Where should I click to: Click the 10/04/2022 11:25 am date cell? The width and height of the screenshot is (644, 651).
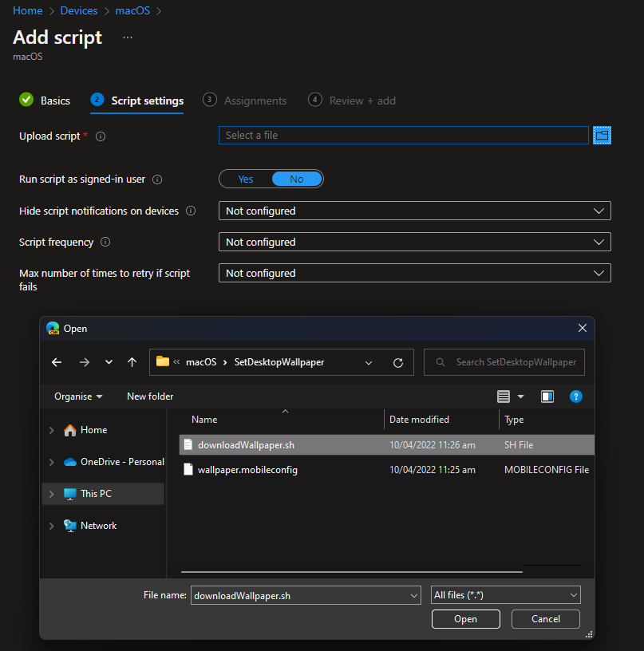pyautogui.click(x=433, y=470)
